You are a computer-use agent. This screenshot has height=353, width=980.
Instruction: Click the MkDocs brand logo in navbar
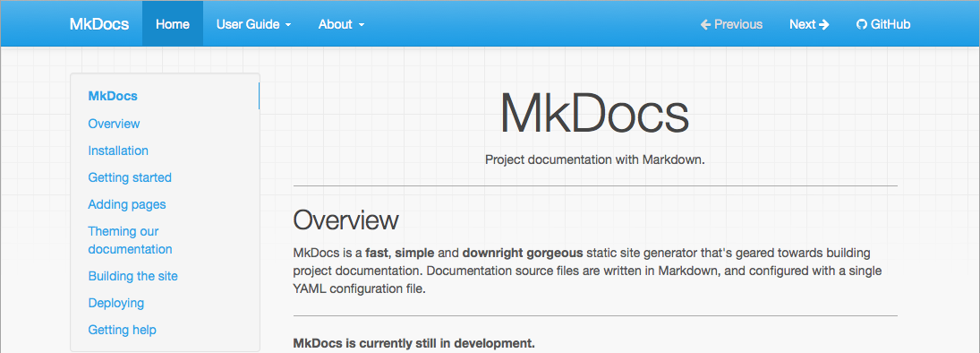point(98,24)
